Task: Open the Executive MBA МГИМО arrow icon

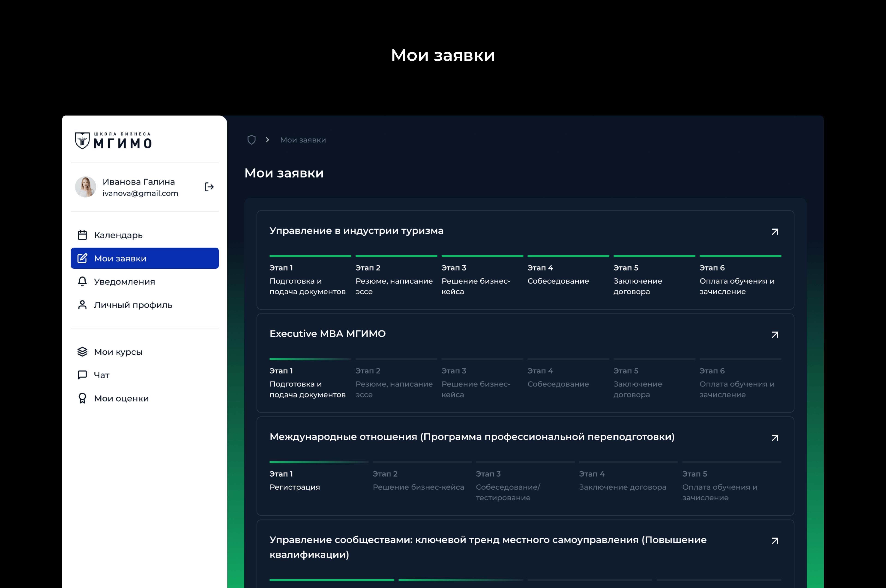Action: coord(775,335)
